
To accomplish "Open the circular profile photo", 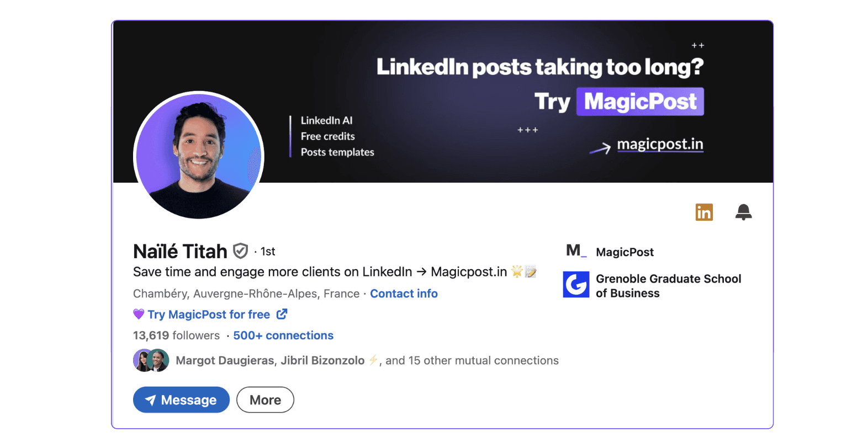I will point(199,155).
